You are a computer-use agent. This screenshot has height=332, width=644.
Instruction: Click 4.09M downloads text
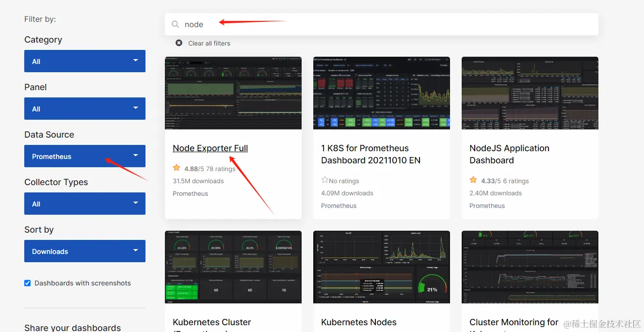[x=347, y=193]
